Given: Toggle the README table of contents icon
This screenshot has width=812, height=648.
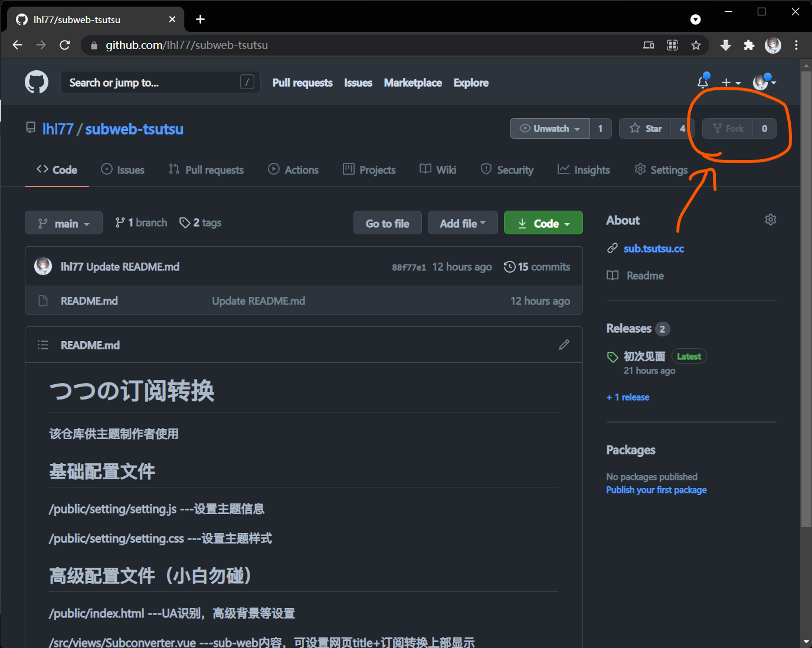Looking at the screenshot, I should point(43,345).
